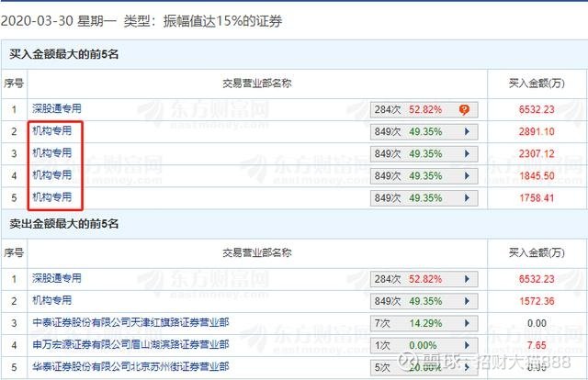Expand arrow for 中泰证券 天津红旗路 row
This screenshot has width=588, height=380.
click(467, 323)
